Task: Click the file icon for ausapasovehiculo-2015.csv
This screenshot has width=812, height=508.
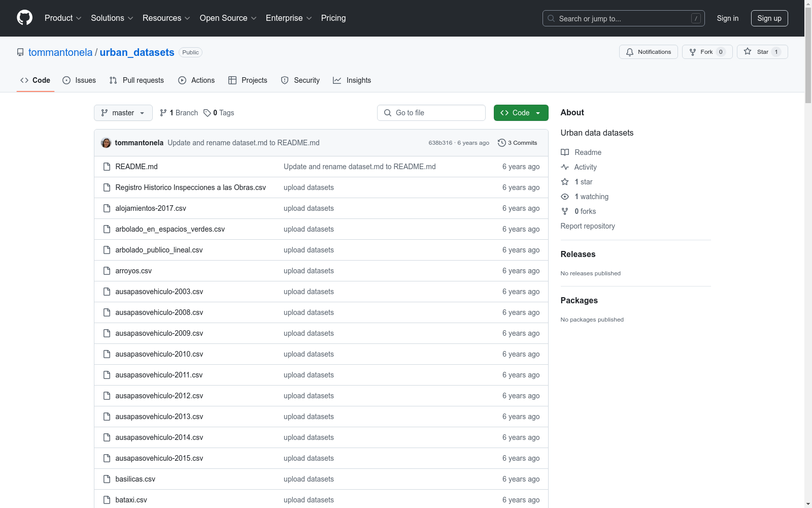Action: coord(107,458)
